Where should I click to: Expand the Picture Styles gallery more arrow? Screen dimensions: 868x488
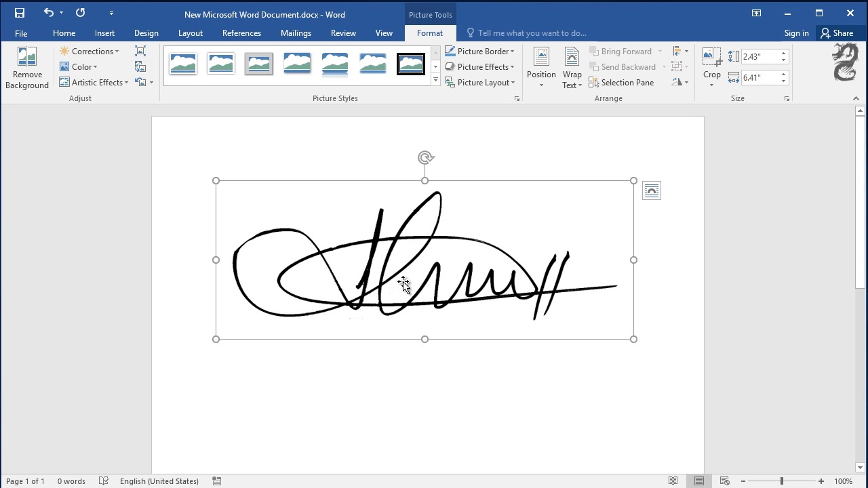[x=435, y=81]
